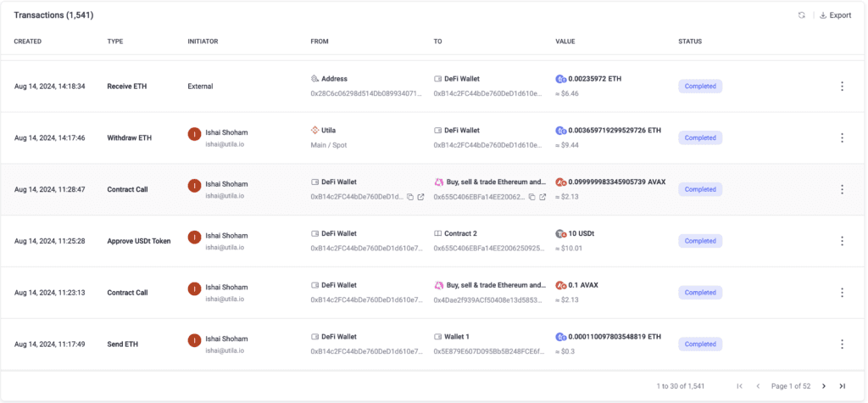Open the Approve USDt Token row options menu
Screen dimensions: 868x403
tap(842, 241)
